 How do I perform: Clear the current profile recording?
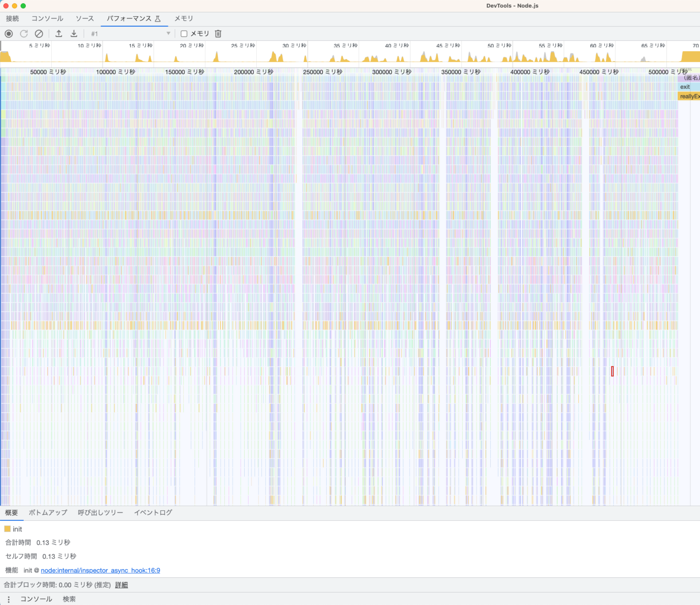coord(39,34)
